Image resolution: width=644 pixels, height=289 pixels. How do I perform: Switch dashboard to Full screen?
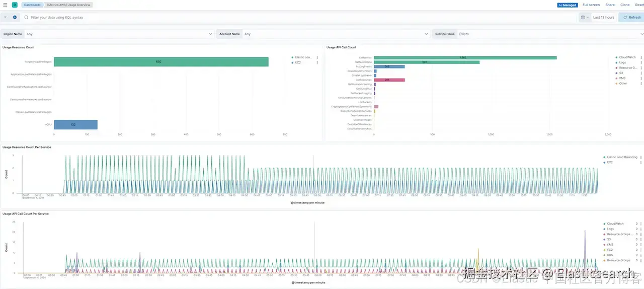click(591, 5)
